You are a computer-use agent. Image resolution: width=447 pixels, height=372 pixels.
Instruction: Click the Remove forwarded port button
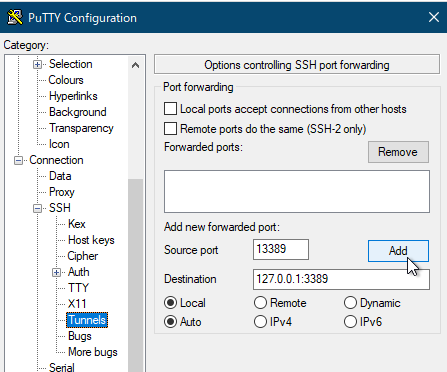pyautogui.click(x=398, y=152)
